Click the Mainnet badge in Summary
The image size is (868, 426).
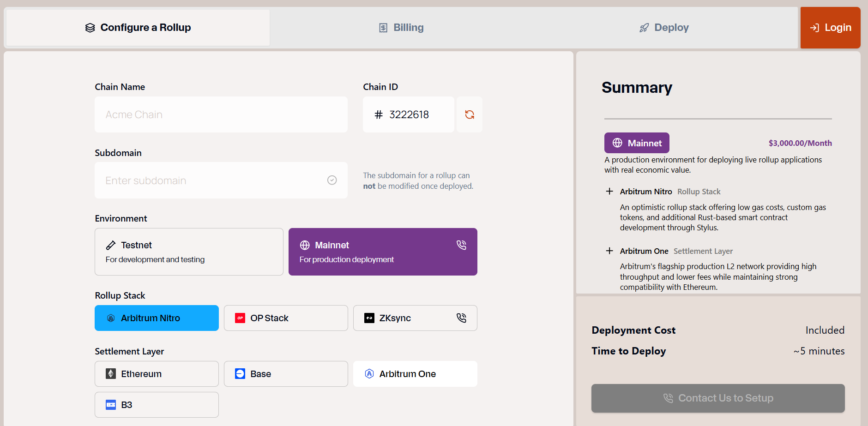637,143
